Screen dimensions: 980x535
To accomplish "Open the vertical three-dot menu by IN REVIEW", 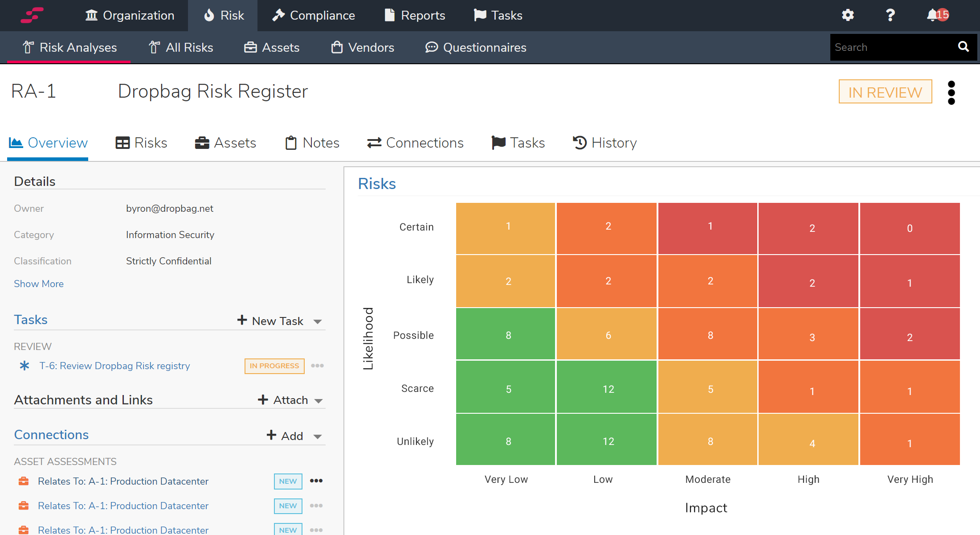I will tap(951, 92).
